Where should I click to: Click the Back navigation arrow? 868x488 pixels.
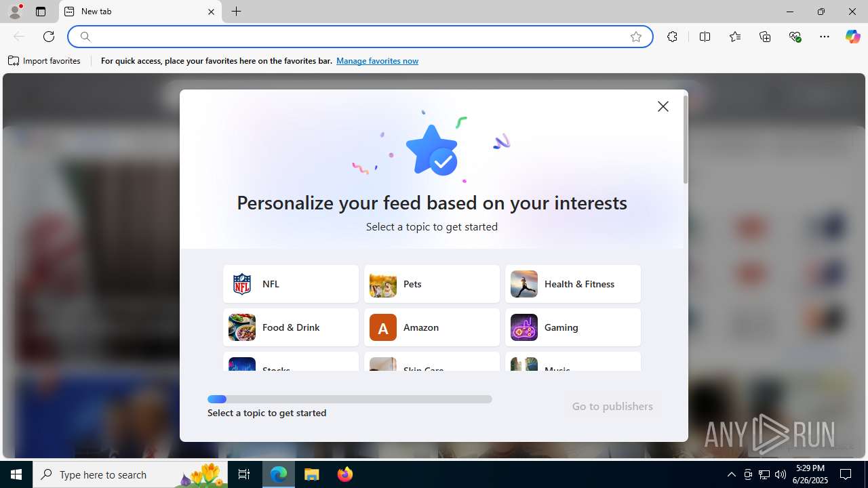pos(19,37)
